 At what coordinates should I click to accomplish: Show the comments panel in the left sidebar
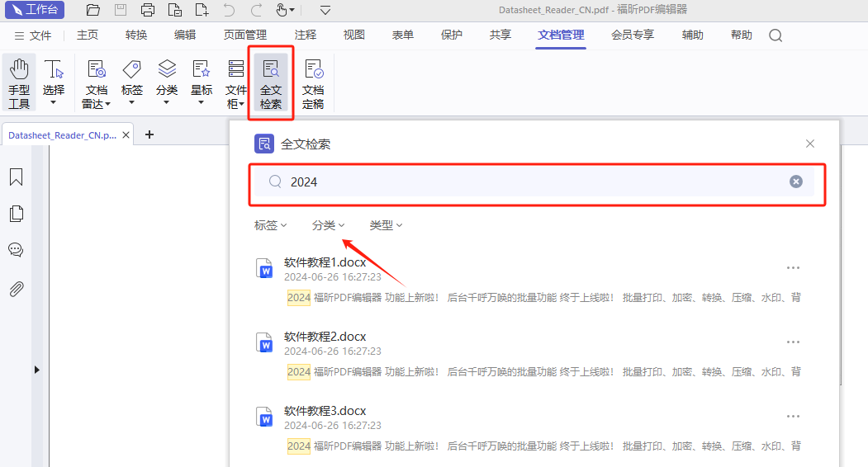16,250
